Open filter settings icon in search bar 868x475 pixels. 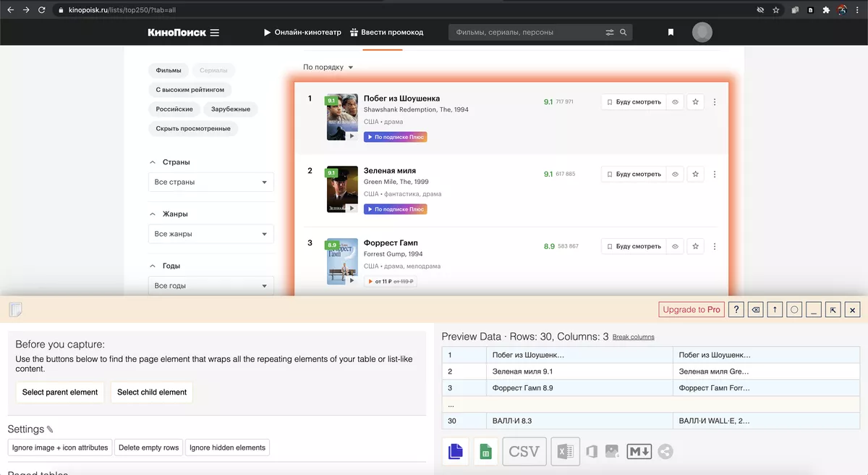[610, 33]
